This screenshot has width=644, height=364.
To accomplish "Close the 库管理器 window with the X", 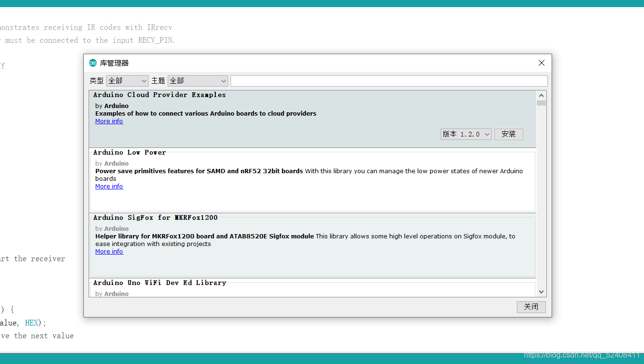I will click(541, 62).
